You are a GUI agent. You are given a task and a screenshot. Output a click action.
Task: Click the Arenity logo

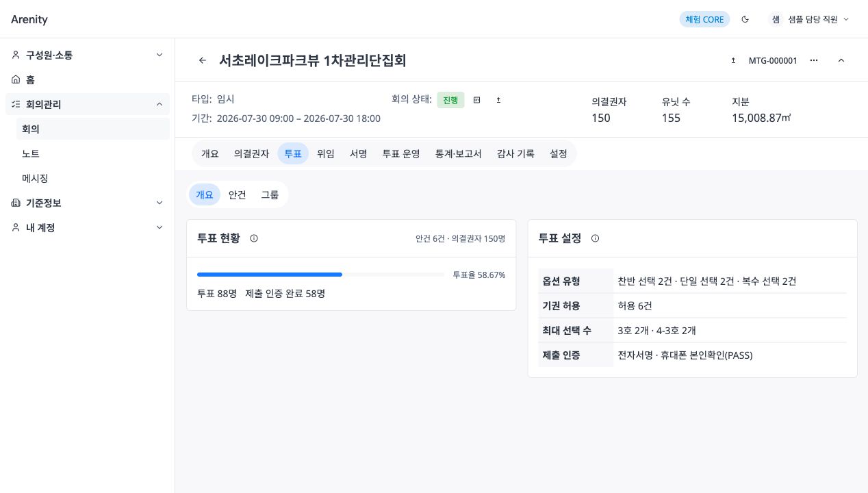pyautogui.click(x=29, y=19)
